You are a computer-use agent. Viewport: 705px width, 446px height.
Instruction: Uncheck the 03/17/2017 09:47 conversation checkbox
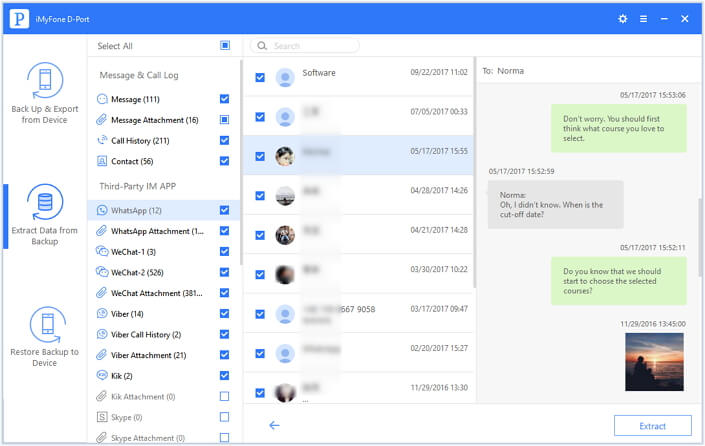[260, 314]
